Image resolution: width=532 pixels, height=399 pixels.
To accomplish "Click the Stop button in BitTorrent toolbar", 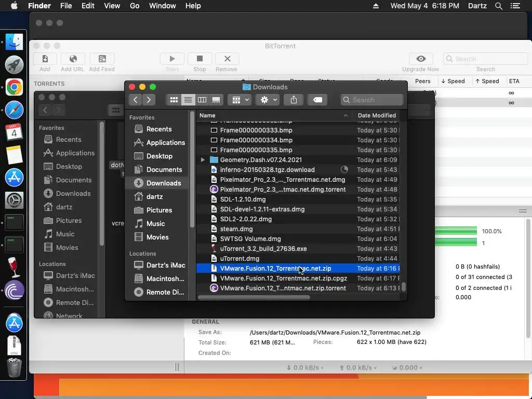I will coord(199,59).
